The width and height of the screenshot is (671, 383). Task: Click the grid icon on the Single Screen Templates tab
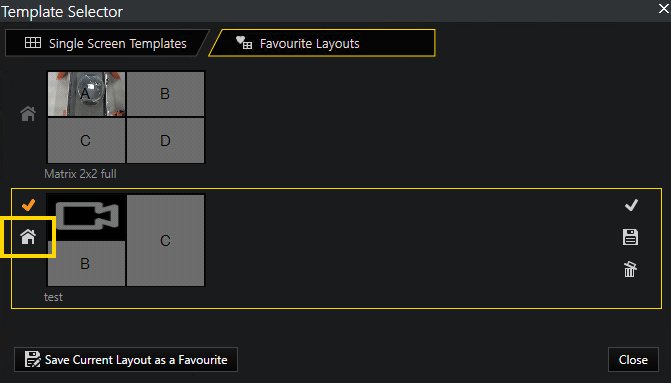tap(33, 43)
